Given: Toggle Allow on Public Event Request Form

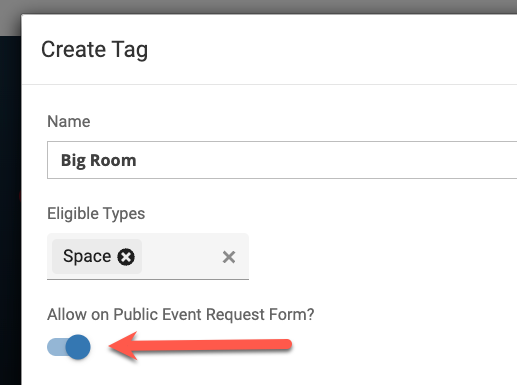Looking at the screenshot, I should click(x=69, y=347).
